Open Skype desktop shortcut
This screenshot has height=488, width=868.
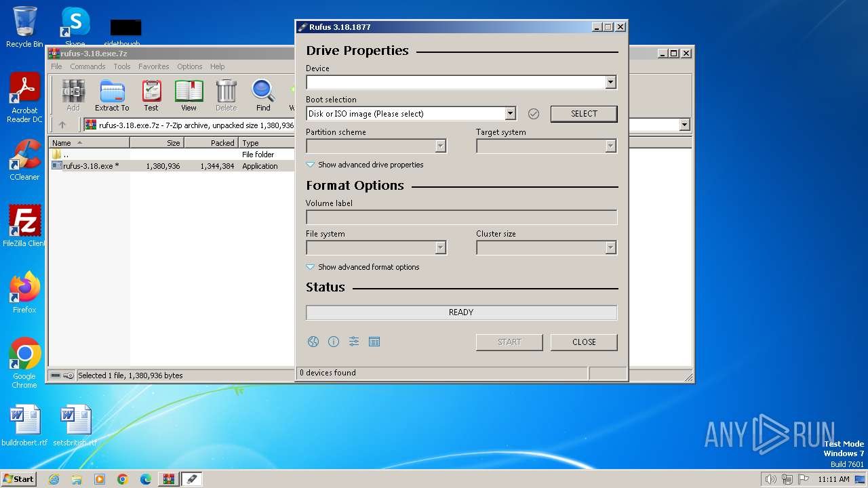[75, 27]
